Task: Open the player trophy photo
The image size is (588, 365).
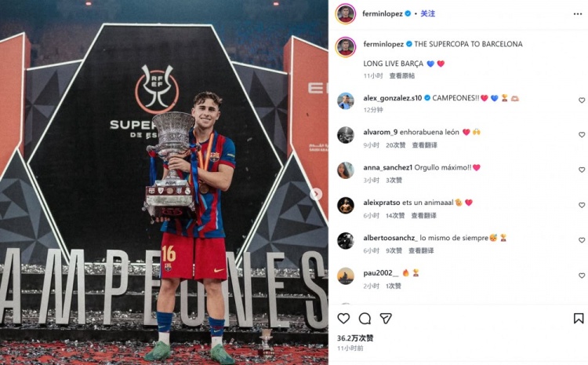Action: click(164, 182)
